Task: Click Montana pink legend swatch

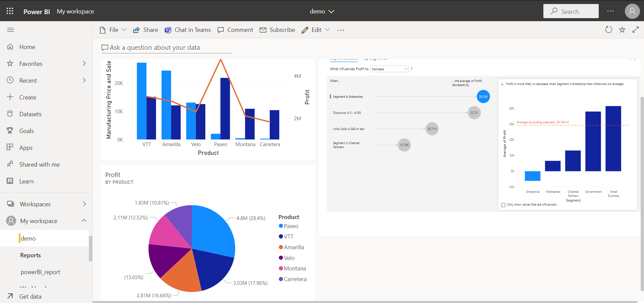Action: (x=281, y=268)
